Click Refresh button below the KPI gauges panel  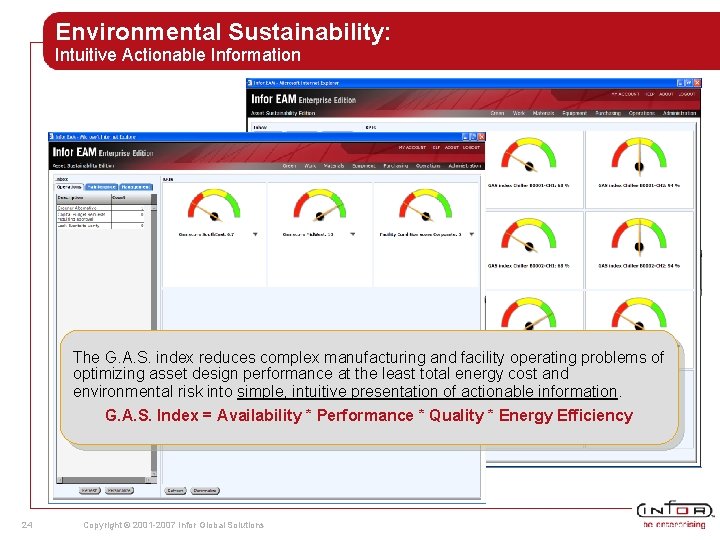pyautogui.click(x=175, y=490)
